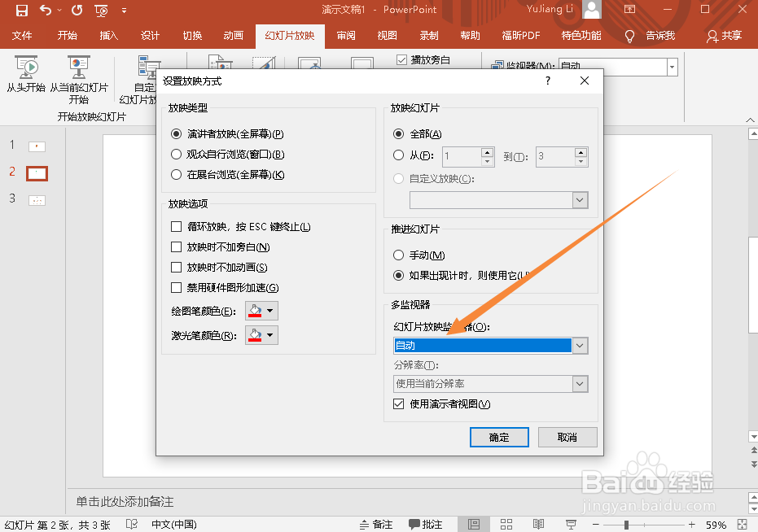Toggle the 播放旁白 checkbox in ribbon

point(401,60)
